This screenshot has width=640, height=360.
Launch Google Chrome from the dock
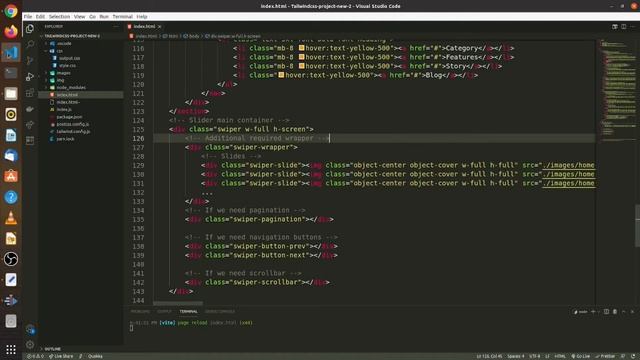pos(11,11)
